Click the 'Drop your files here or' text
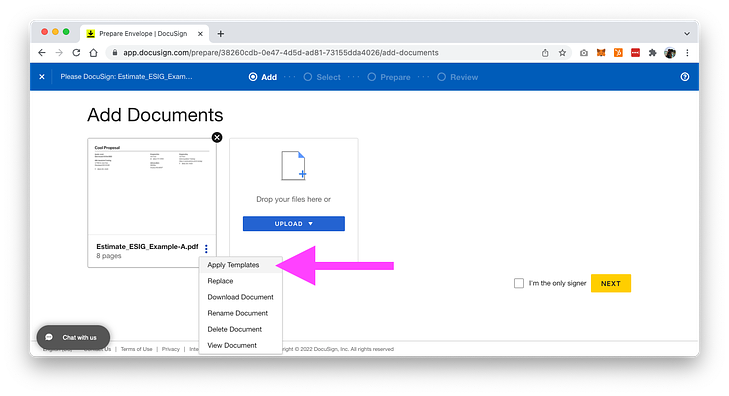 (293, 199)
